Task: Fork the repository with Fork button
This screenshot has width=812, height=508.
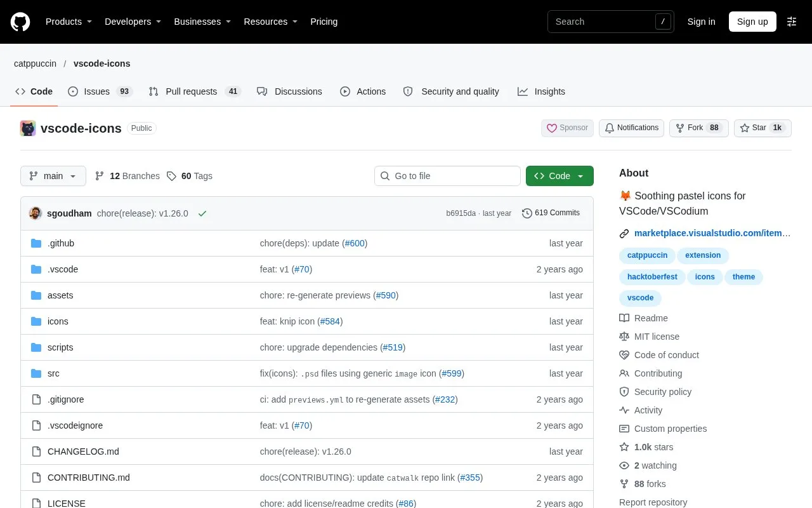Action: 699,128
